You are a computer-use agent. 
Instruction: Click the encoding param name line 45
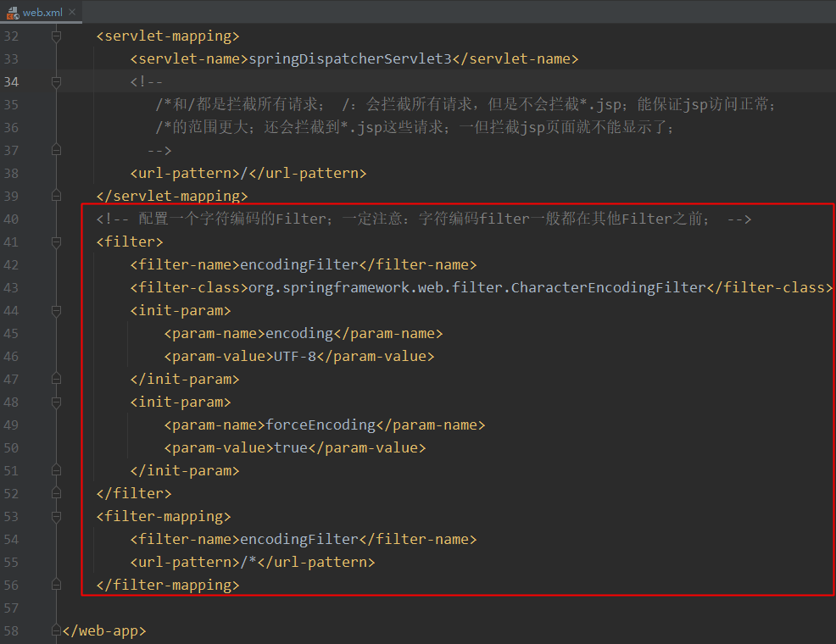click(299, 334)
